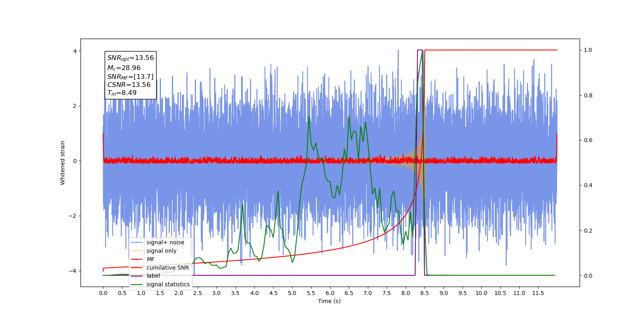Image resolution: width=644 pixels, height=322 pixels.
Task: Click the x-axis tick label 0.0
Action: pos(103,293)
